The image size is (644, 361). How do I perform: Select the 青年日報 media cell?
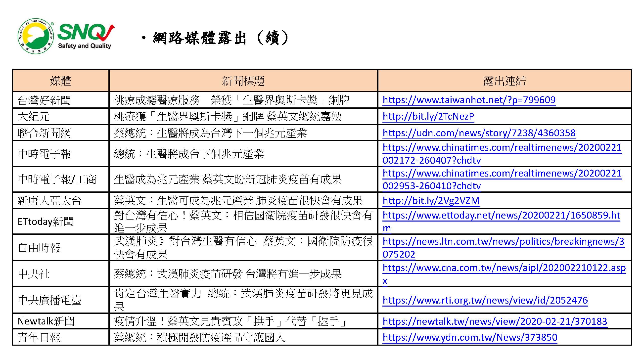(x=61, y=337)
